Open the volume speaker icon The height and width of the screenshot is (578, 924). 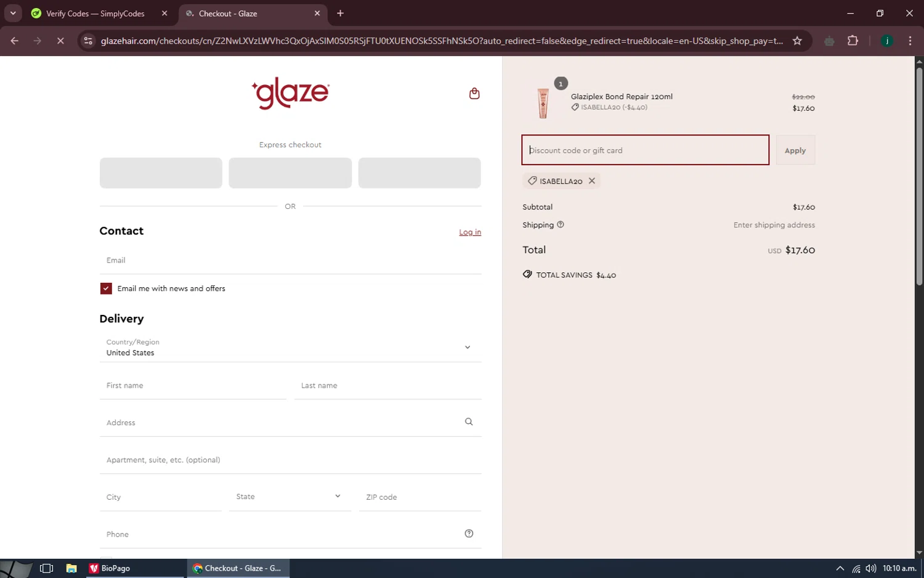[870, 569]
